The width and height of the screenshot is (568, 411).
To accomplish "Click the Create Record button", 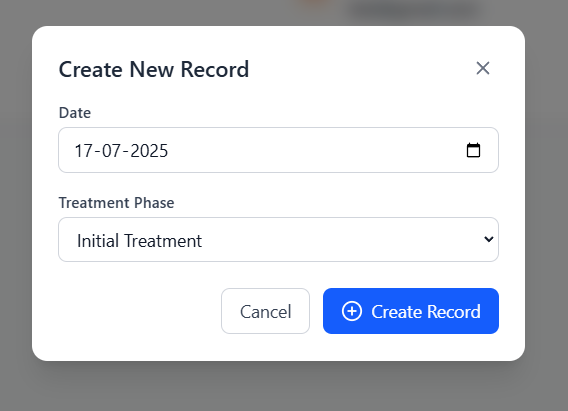I will (411, 311).
